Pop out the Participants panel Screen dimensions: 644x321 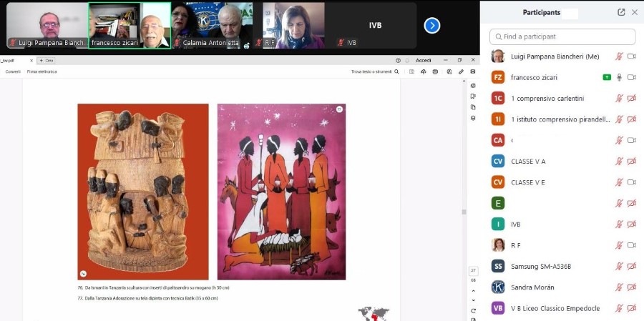point(621,12)
